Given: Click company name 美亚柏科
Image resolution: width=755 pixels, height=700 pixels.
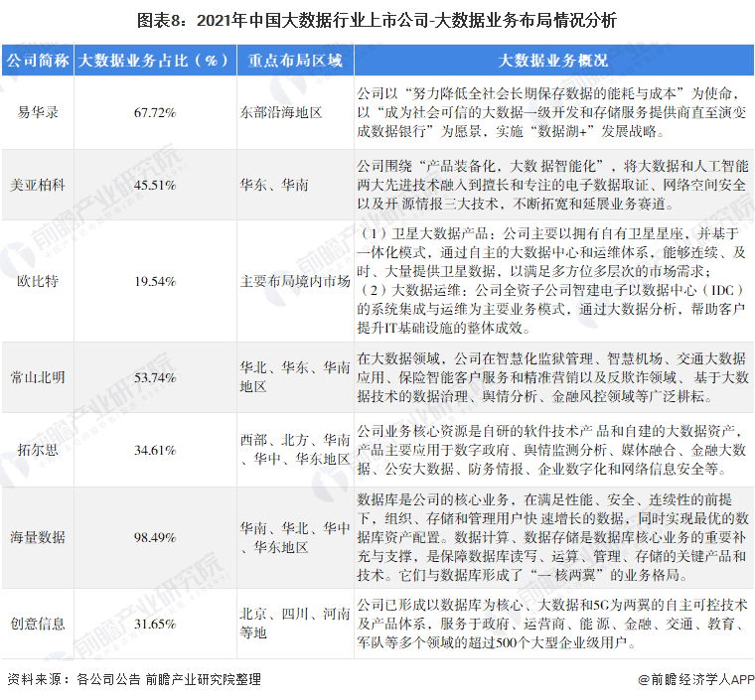Looking at the screenshot, I should 38,185.
